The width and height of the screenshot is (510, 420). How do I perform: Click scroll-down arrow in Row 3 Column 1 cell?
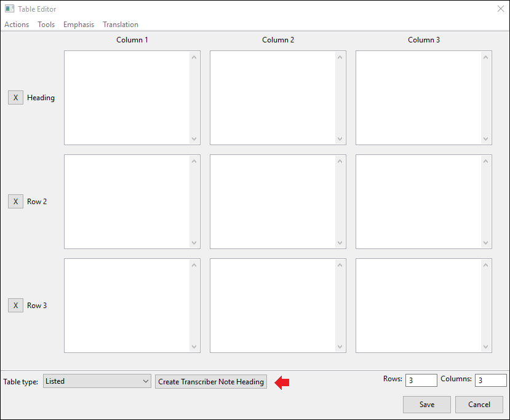(x=194, y=347)
